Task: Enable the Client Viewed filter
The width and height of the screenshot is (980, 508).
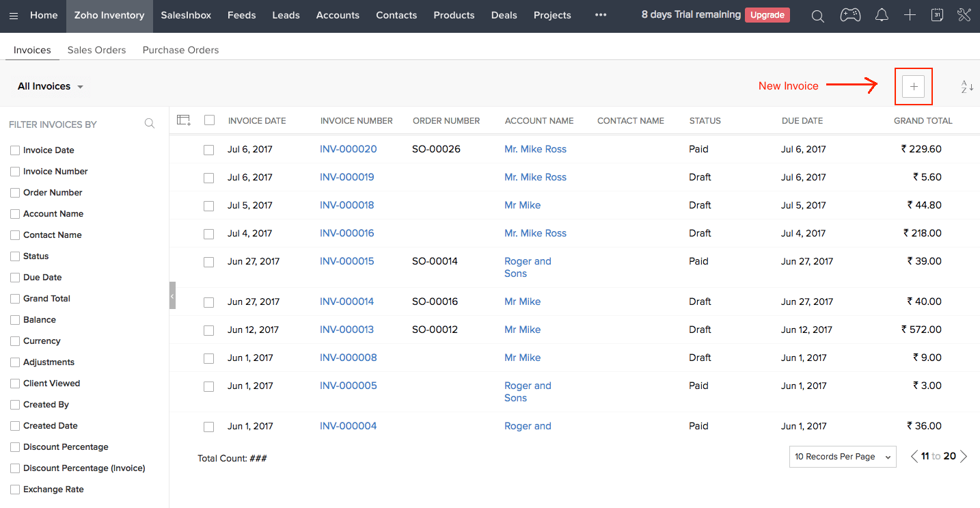Action: pyautogui.click(x=15, y=384)
